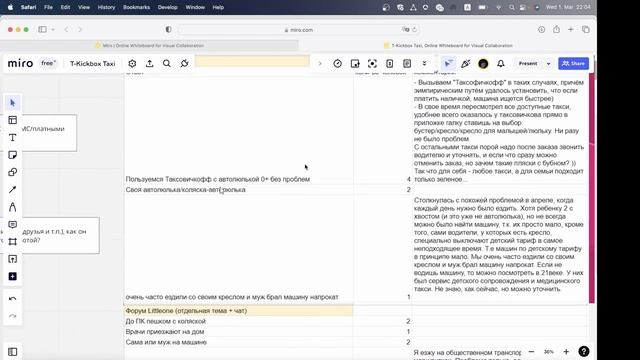
Task: Open the integrations plug icon
Action: [x=184, y=64]
